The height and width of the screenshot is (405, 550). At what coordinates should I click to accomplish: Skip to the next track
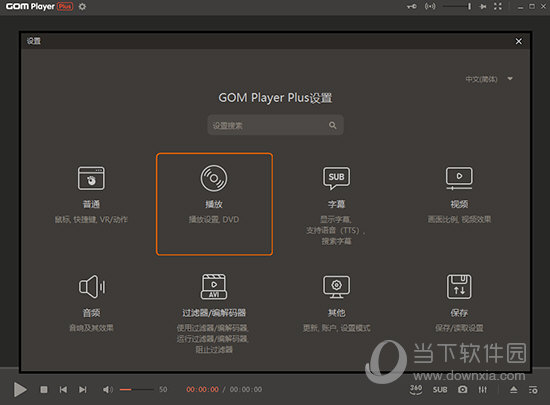pyautogui.click(x=83, y=390)
